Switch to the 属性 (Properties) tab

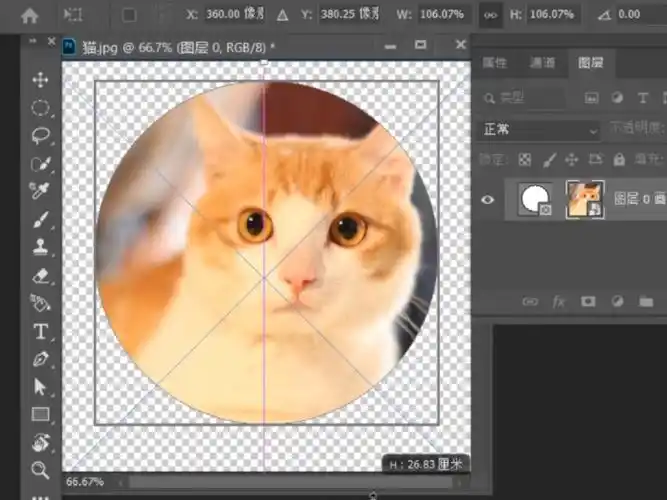495,63
